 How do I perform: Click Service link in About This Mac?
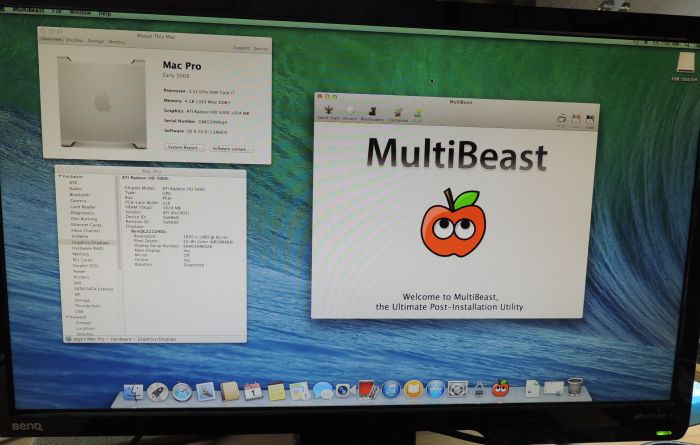tap(261, 48)
